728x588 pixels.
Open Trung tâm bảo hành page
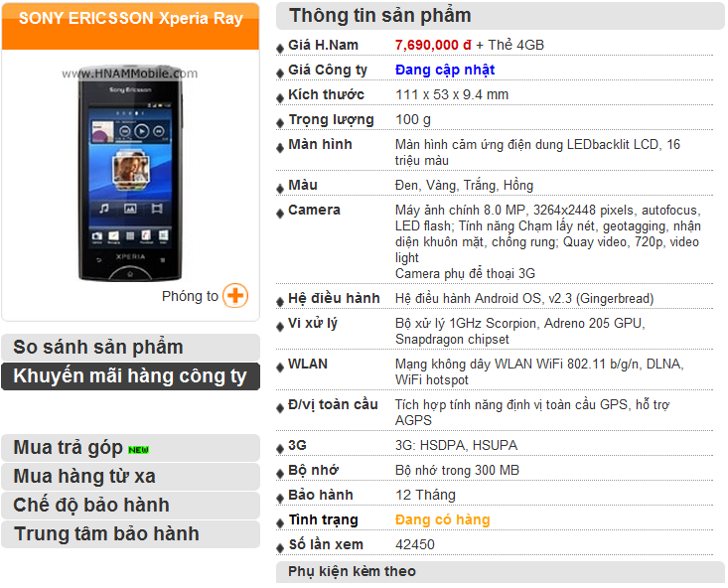130,534
